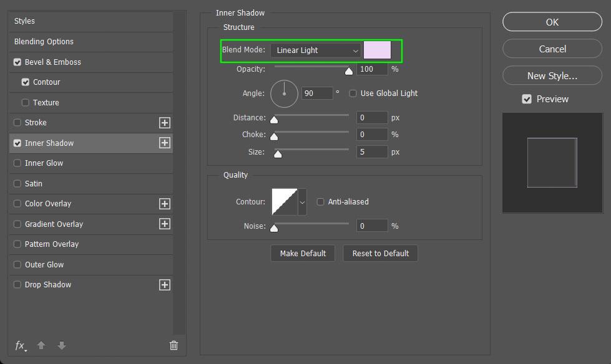
Task: Delete effect with the trash icon
Action: (174, 345)
